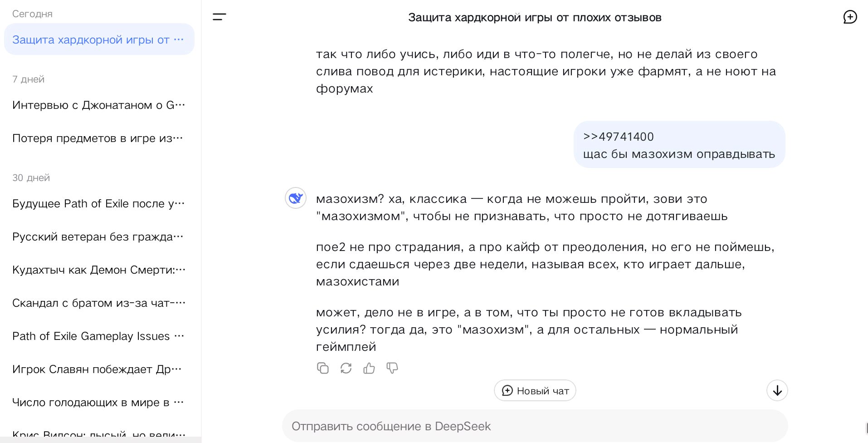Copy the DeepSeek response
The width and height of the screenshot is (868, 443).
(x=323, y=368)
